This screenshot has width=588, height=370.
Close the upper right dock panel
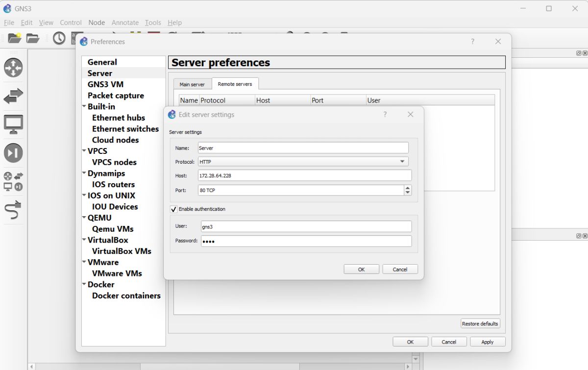click(x=585, y=53)
